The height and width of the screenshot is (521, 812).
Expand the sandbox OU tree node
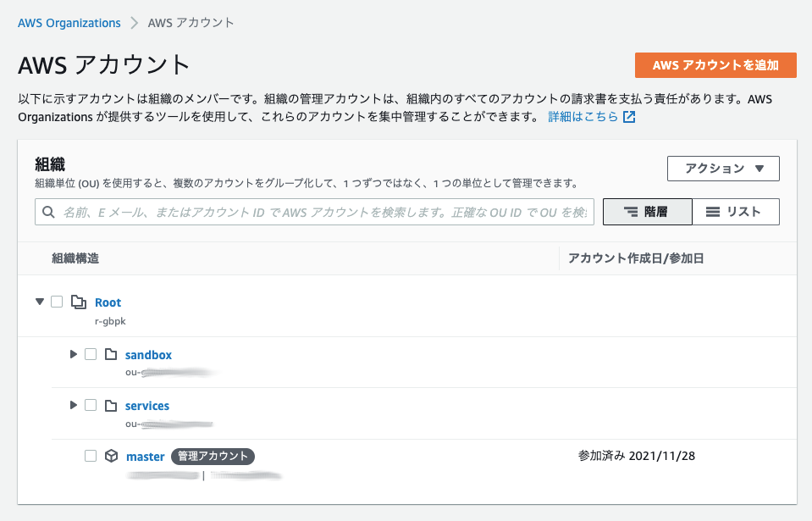[73, 354]
